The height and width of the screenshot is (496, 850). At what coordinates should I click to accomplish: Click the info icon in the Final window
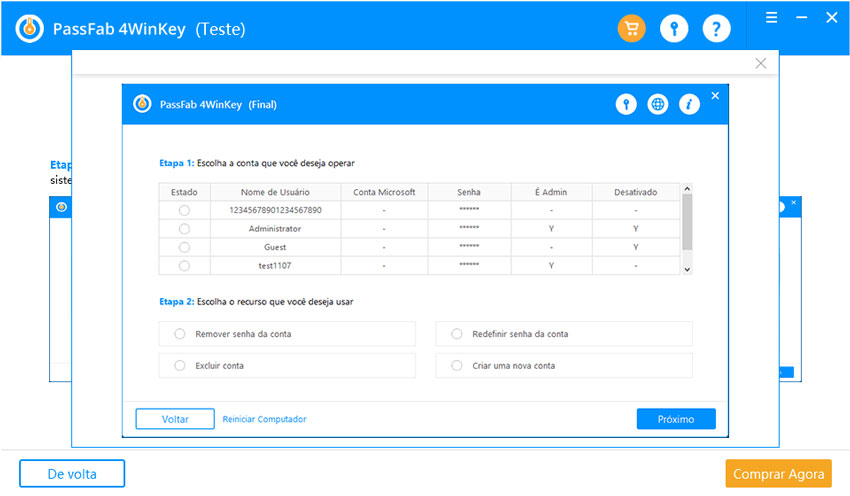688,104
